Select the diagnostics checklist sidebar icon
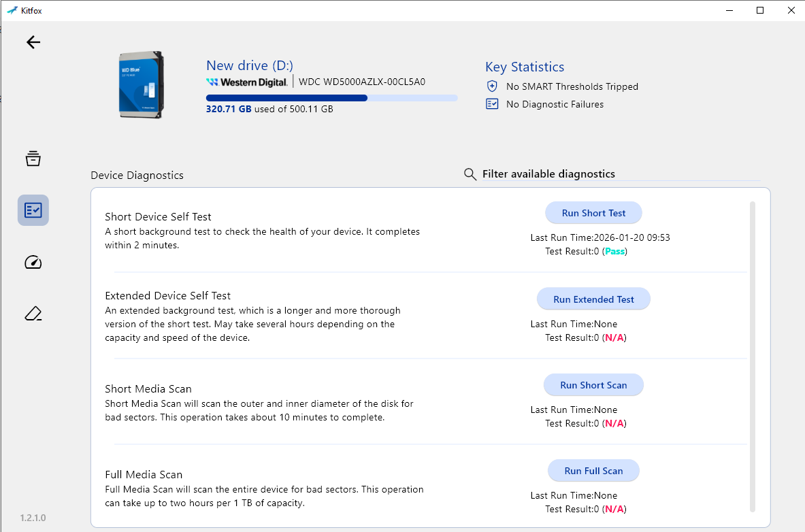Image resolution: width=805 pixels, height=532 pixels. [33, 210]
